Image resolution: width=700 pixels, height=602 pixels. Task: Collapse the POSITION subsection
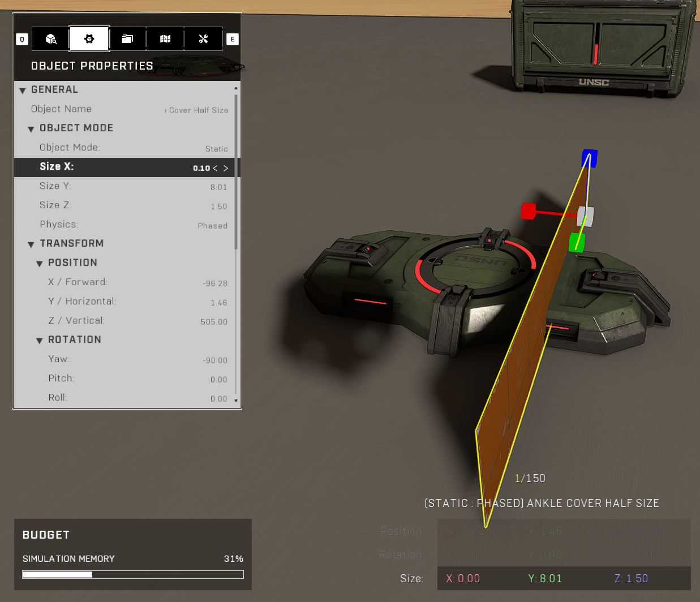tap(40, 264)
